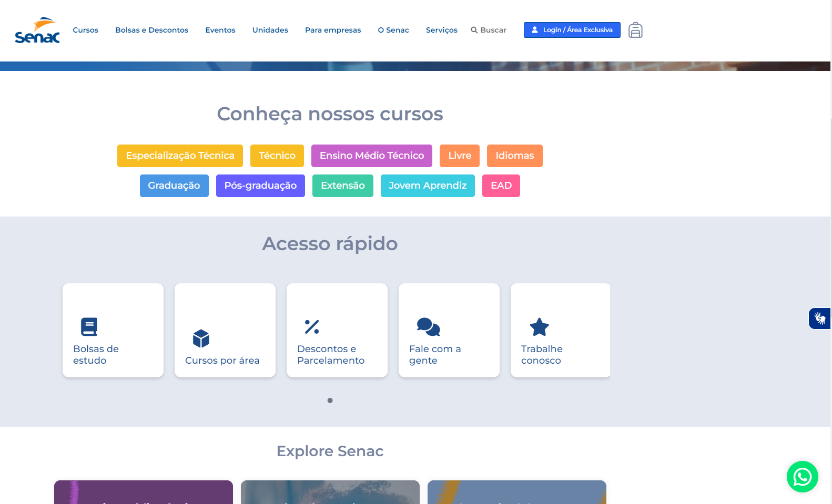832x504 pixels.
Task: Open the purple Explore Senac card
Action: click(x=144, y=492)
